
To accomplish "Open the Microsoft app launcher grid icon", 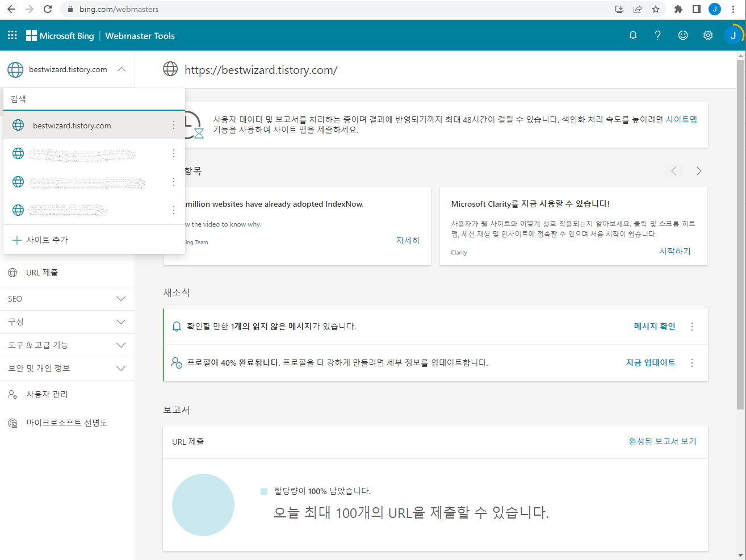I will (12, 35).
